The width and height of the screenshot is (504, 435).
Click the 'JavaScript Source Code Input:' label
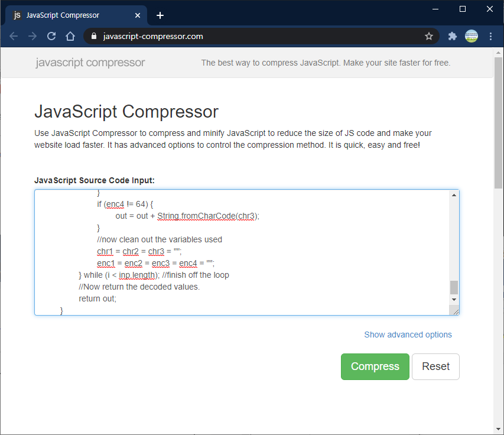(x=95, y=180)
